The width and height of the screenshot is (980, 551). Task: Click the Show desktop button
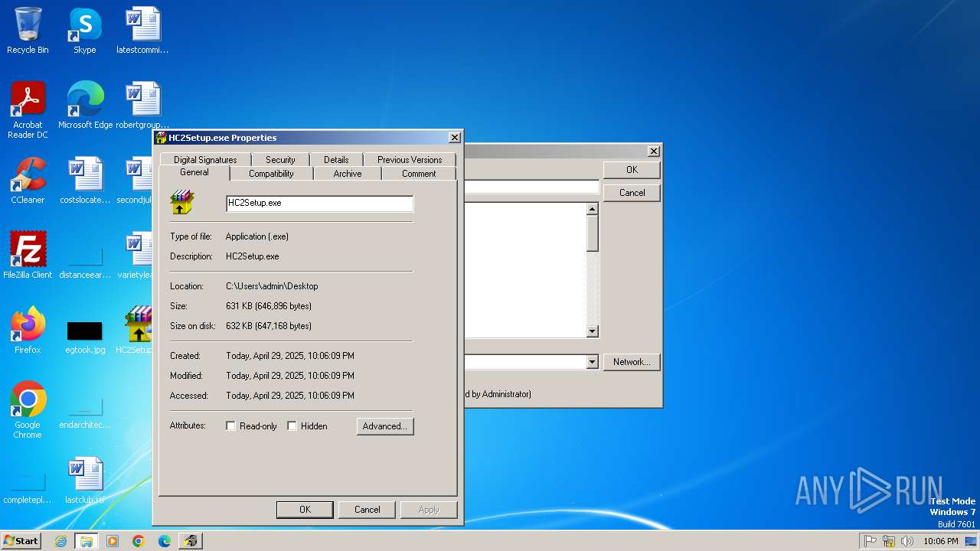(x=971, y=541)
